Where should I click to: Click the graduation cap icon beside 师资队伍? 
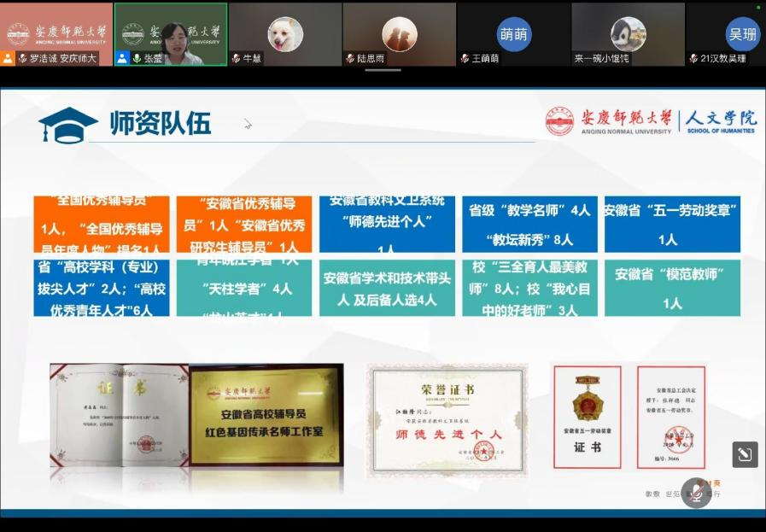pos(67,125)
